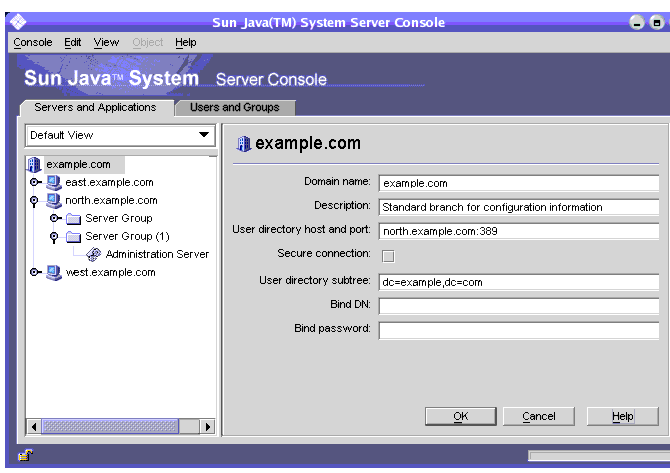Screen dimensions: 670x473
Task: Click the Bind password field
Action: (519, 330)
